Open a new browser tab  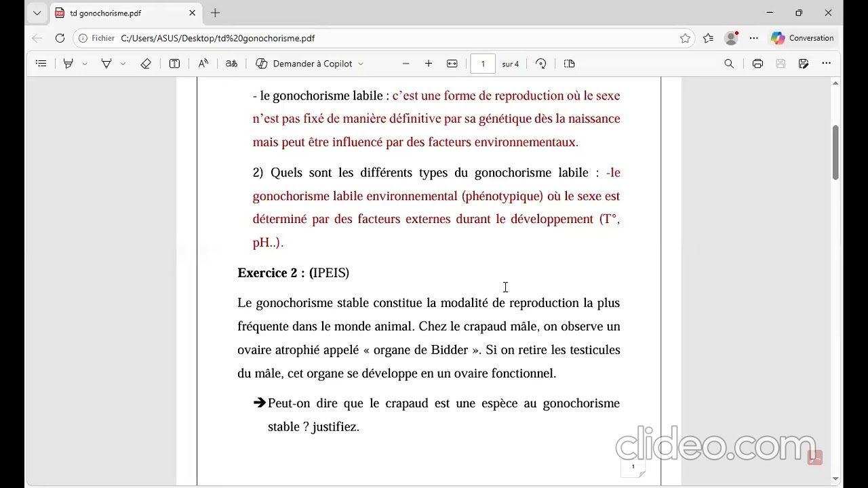tap(216, 13)
